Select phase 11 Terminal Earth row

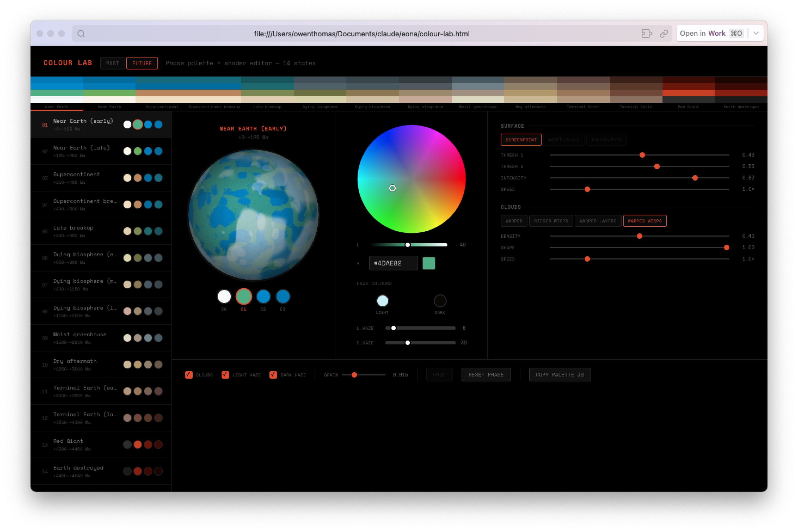pos(101,392)
